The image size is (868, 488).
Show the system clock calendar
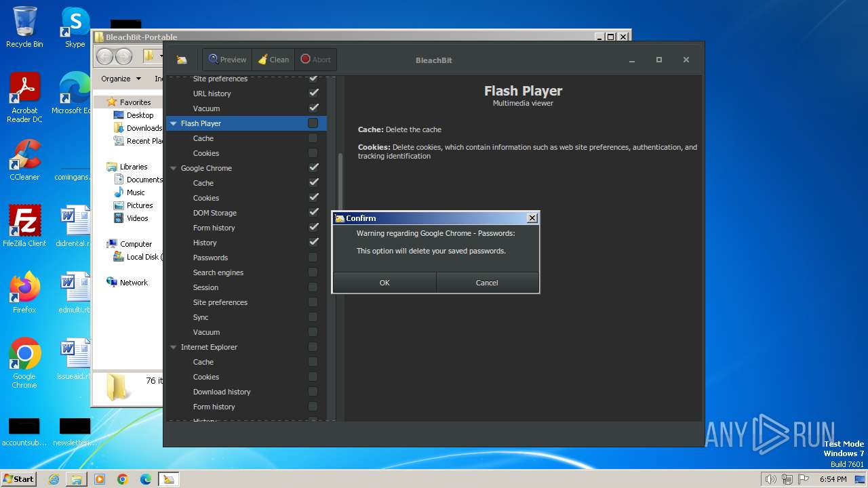click(833, 479)
